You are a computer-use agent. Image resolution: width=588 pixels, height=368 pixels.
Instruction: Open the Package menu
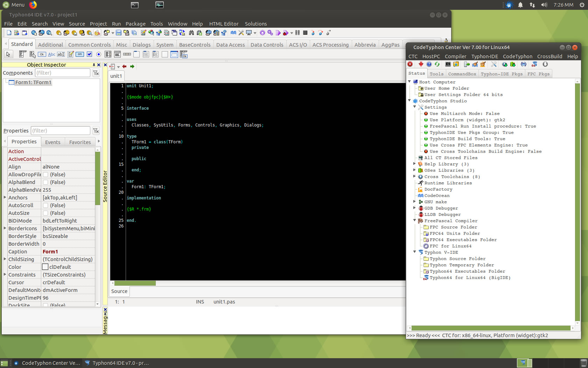[135, 24]
